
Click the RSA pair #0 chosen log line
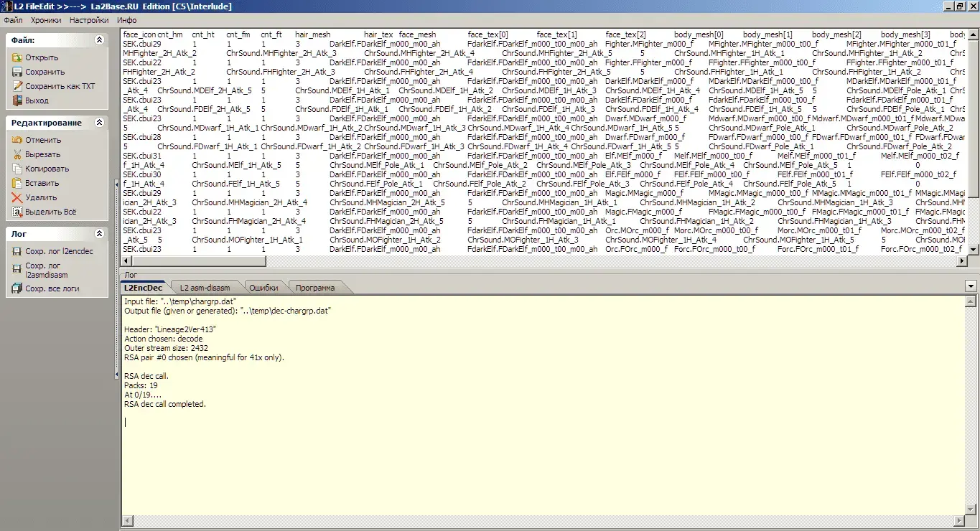click(205, 357)
